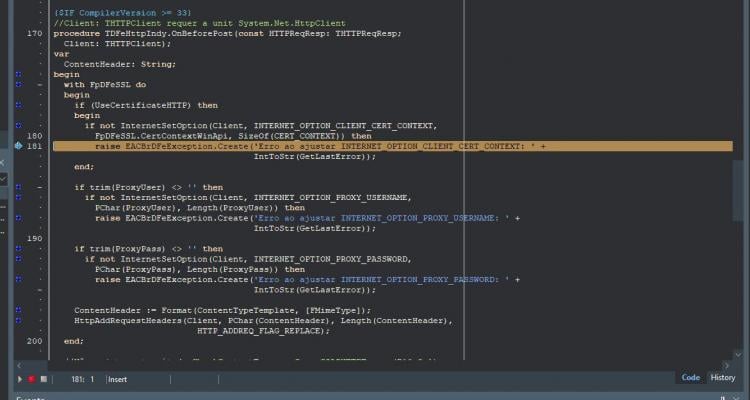This screenshot has height=400, width=750.
Task: Toggle breakpoint dot next to 'with FpDFeSSL do'
Action: coord(18,85)
